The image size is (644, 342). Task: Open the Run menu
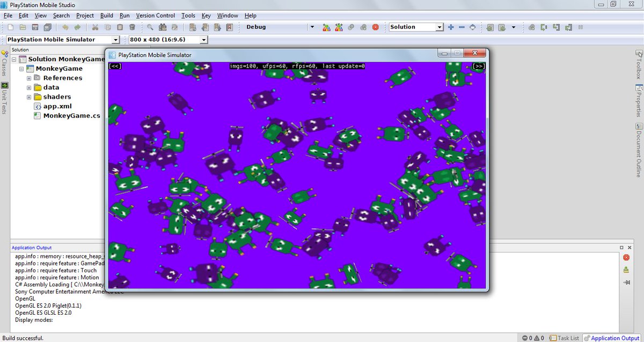click(125, 16)
